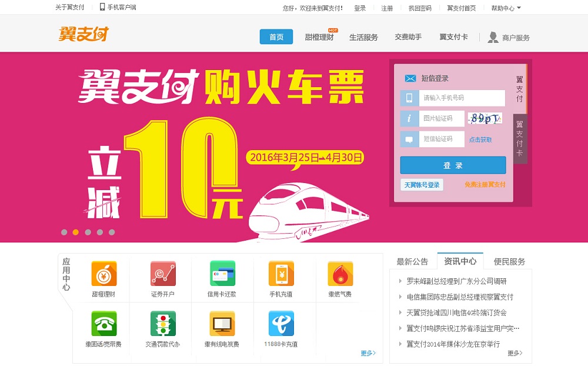Open the 缴燃气费 flame icon
588x366 pixels.
click(x=340, y=274)
